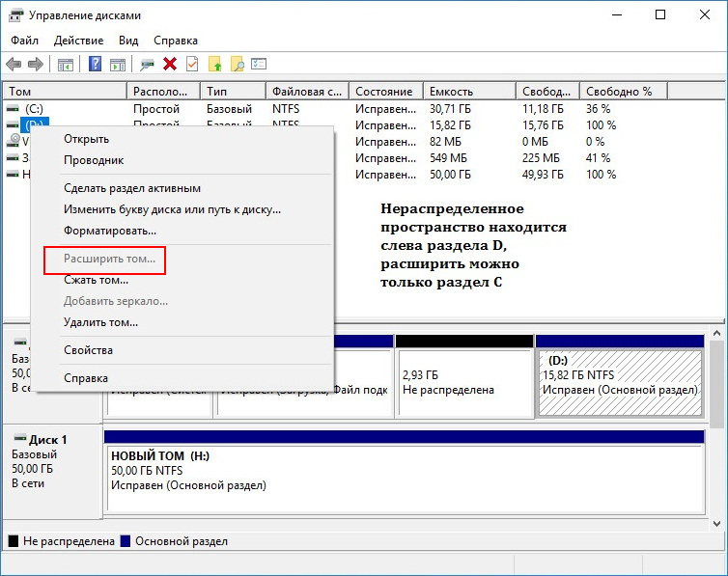
Task: Open Help with the blue question mark icon
Action: (95, 64)
